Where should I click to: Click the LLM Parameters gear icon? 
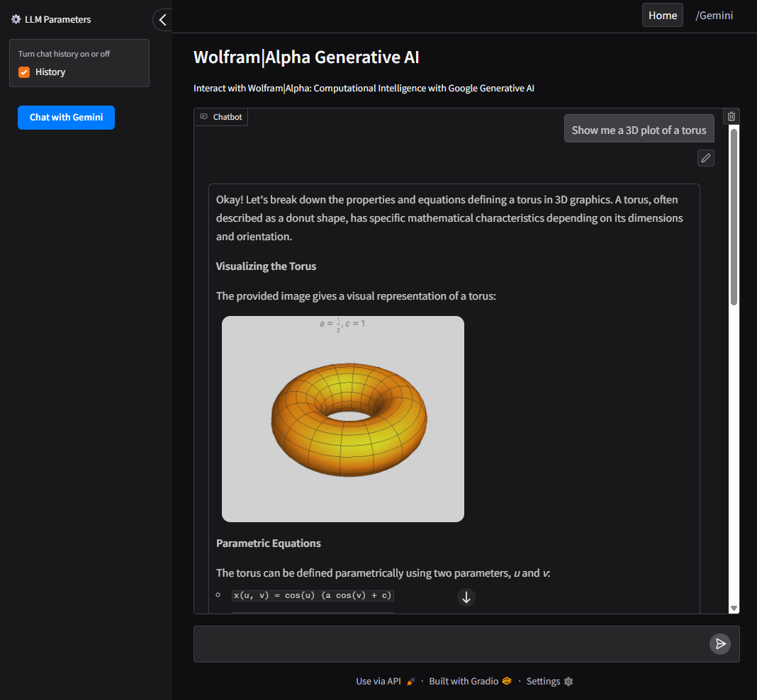[15, 19]
